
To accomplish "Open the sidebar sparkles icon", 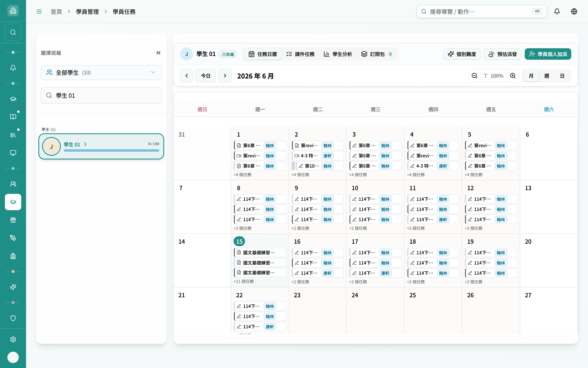I will point(13,287).
